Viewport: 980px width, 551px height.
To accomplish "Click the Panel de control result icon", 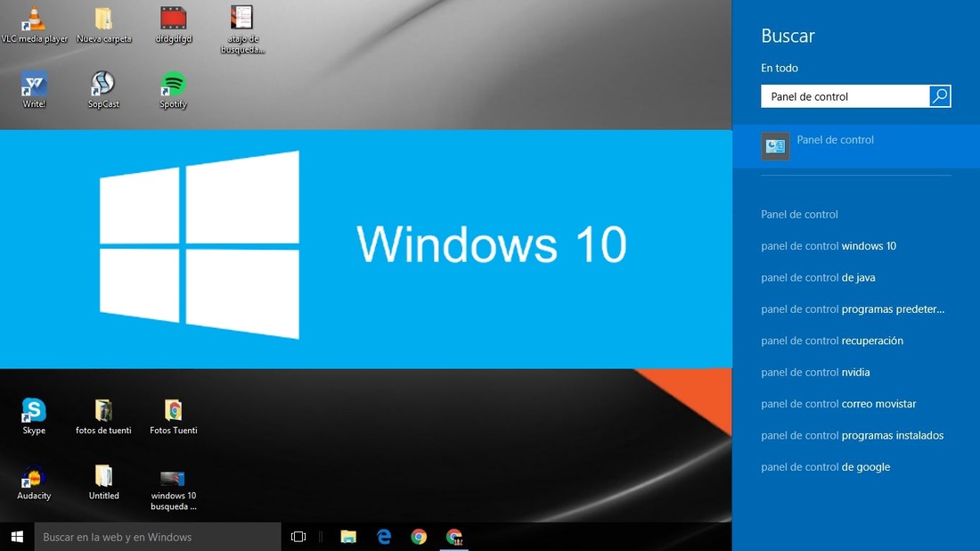I will click(775, 145).
